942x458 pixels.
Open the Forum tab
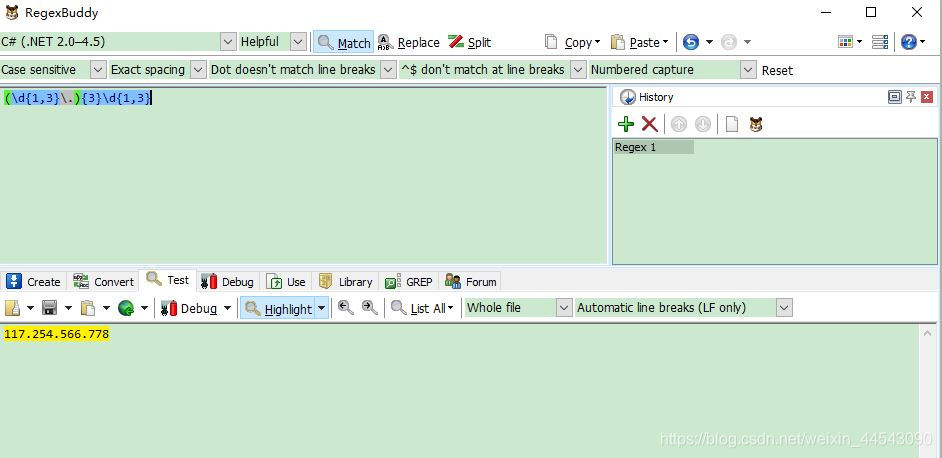pyautogui.click(x=471, y=281)
